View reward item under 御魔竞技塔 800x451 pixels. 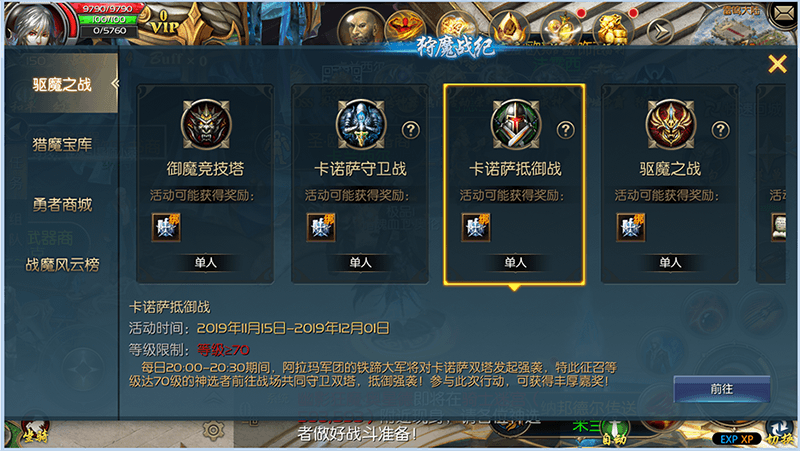(166, 227)
